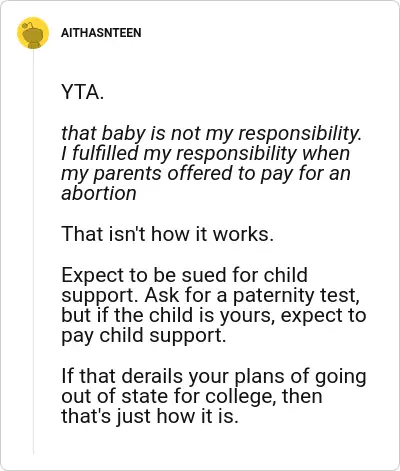Click the snoo antenna on the avatar

[x=28, y=25]
